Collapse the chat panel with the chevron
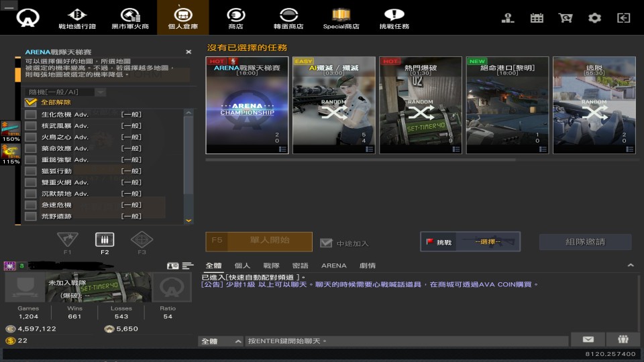 point(631,266)
